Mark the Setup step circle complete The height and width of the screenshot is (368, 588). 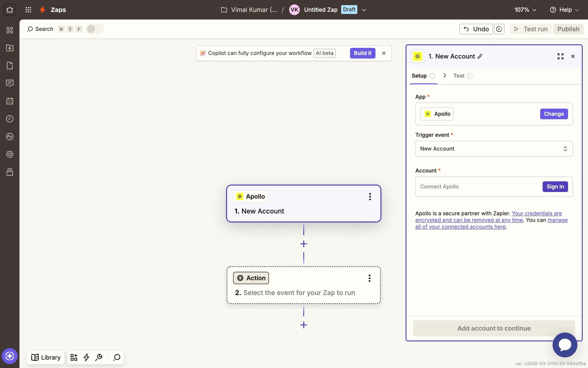coord(432,75)
